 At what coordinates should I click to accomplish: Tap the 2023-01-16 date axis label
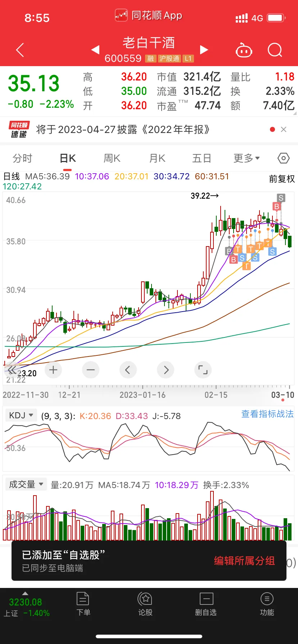(143, 395)
